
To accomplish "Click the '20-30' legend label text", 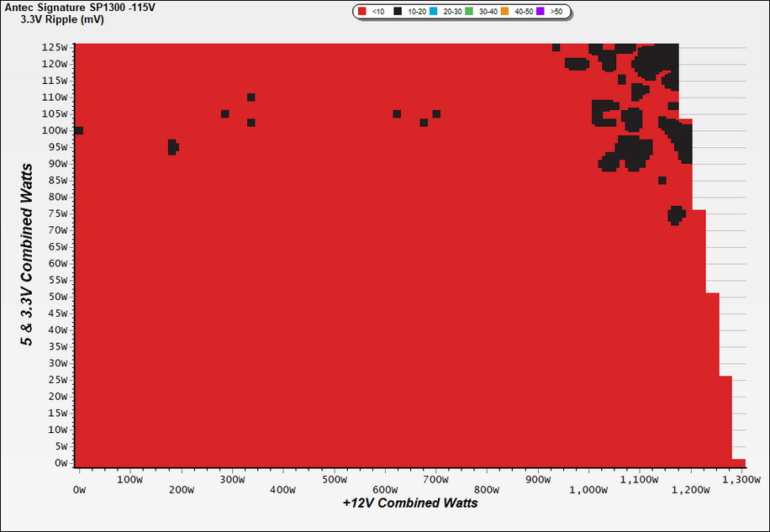I will tap(452, 11).
